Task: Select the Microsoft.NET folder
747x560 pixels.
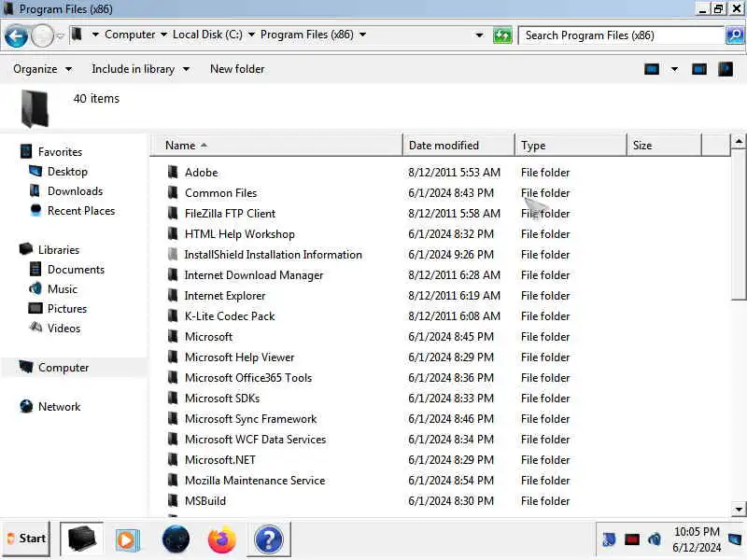Action: click(x=219, y=459)
